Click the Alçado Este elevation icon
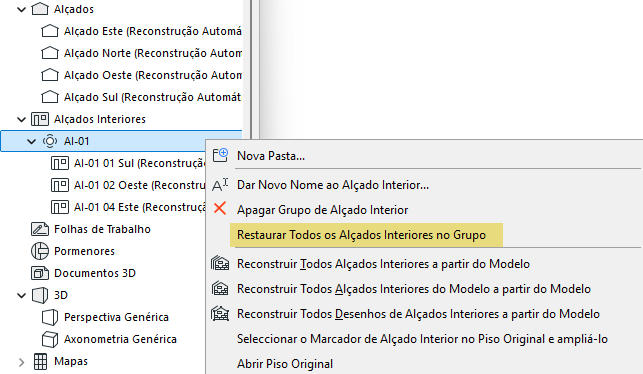Image resolution: width=643 pixels, height=374 pixels. [50, 31]
